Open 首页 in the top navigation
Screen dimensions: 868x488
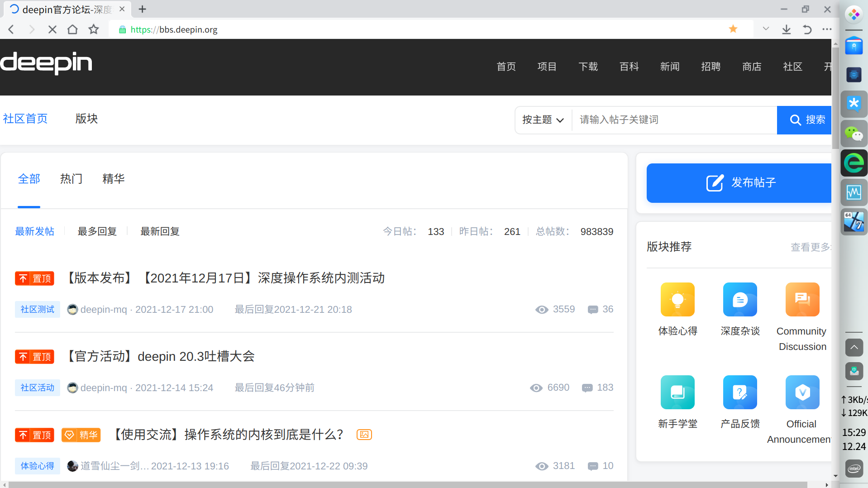coord(506,67)
